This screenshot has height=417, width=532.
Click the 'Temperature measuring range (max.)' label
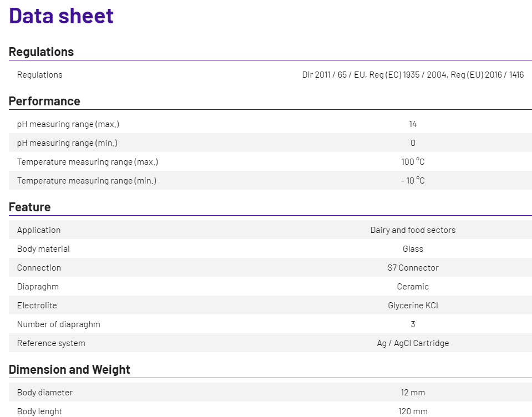click(88, 162)
